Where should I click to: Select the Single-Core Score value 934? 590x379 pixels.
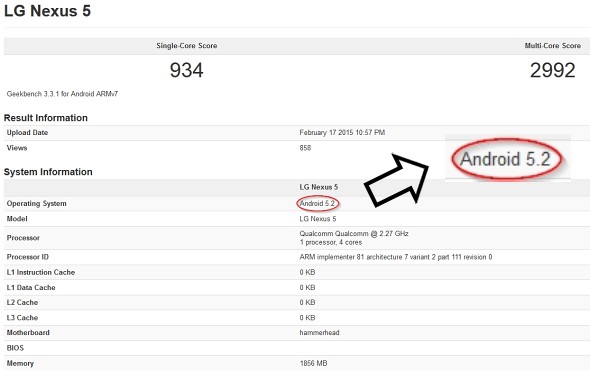point(186,70)
